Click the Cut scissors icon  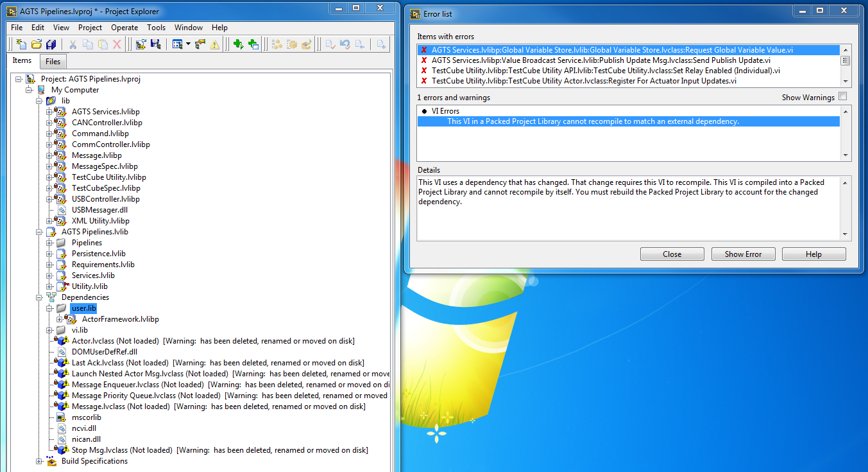click(72, 44)
